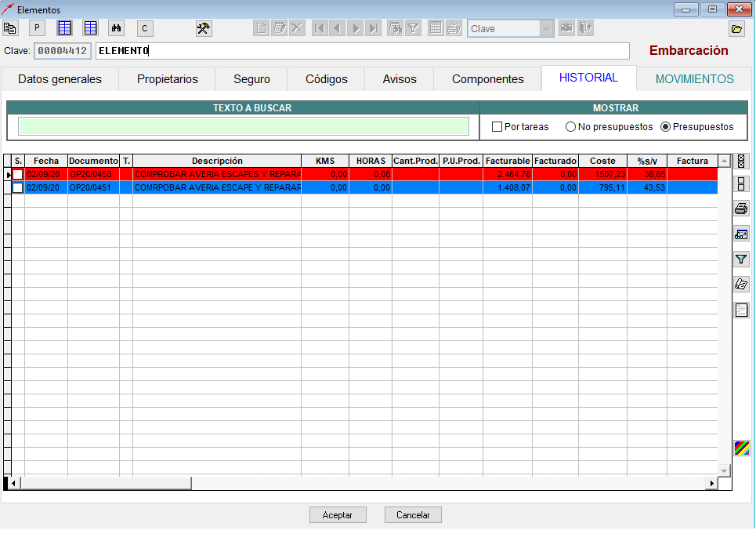Image resolution: width=756 pixels, height=552 pixels.
Task: Click the Fecha column header
Action: [x=45, y=161]
